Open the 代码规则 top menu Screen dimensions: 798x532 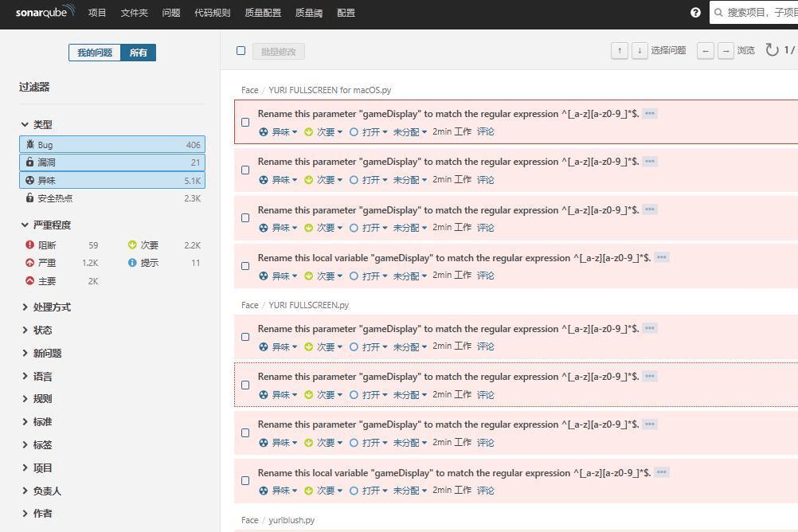pos(212,13)
